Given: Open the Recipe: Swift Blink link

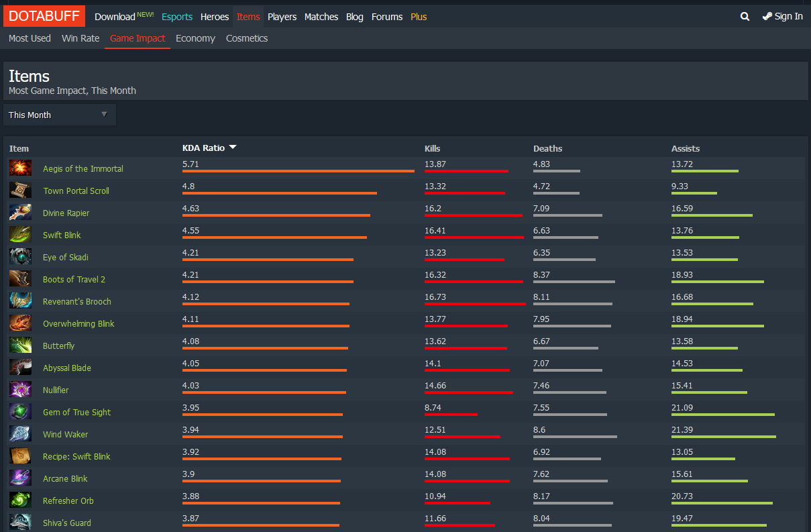Looking at the screenshot, I should [x=76, y=456].
